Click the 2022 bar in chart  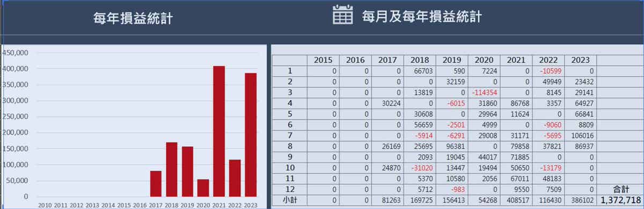[x=235, y=178]
